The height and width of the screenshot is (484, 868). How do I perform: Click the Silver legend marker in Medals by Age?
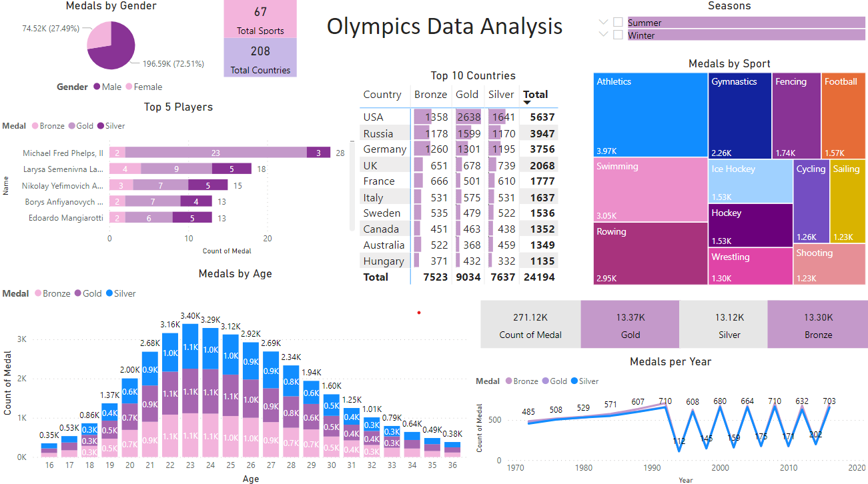109,293
